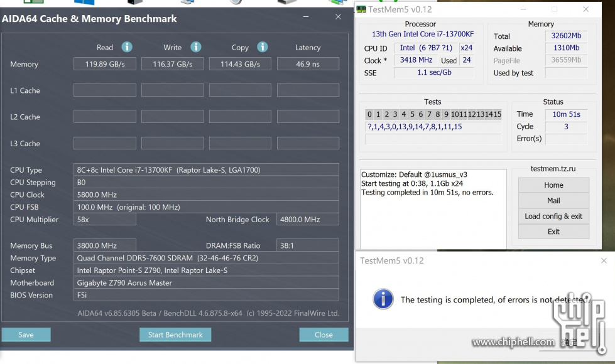Click the Time value 10m 51s
Screen dimensions: 615x364
[x=566, y=114]
